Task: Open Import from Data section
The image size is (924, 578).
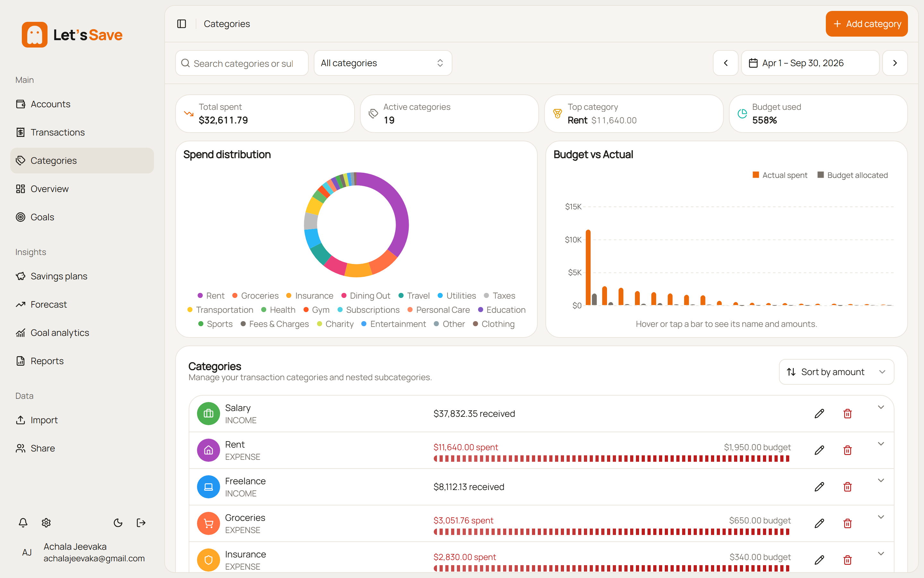Action: pyautogui.click(x=82, y=420)
